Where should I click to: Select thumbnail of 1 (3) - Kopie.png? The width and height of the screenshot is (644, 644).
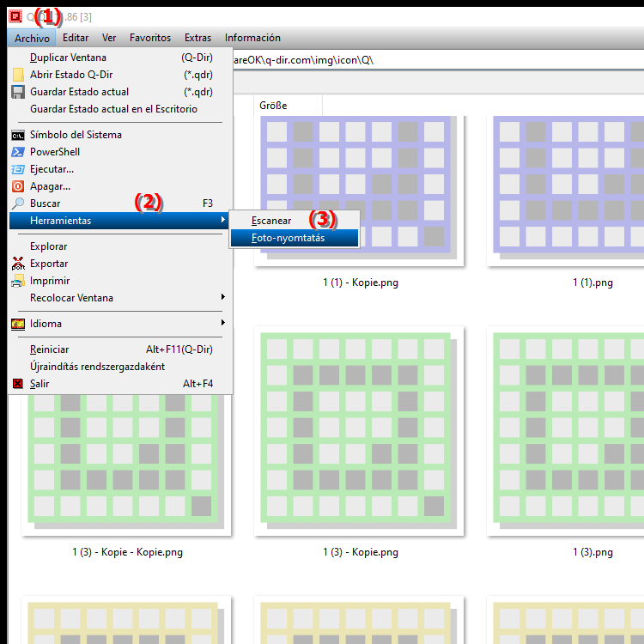coord(359,431)
